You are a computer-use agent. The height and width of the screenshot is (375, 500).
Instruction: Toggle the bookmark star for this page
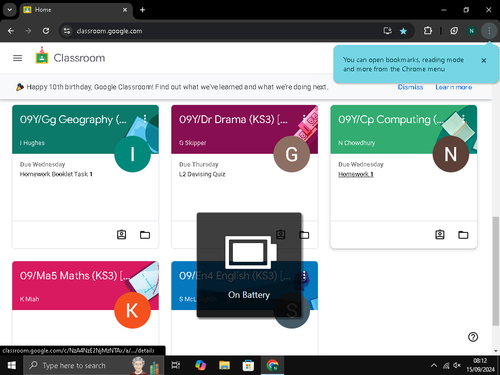403,31
